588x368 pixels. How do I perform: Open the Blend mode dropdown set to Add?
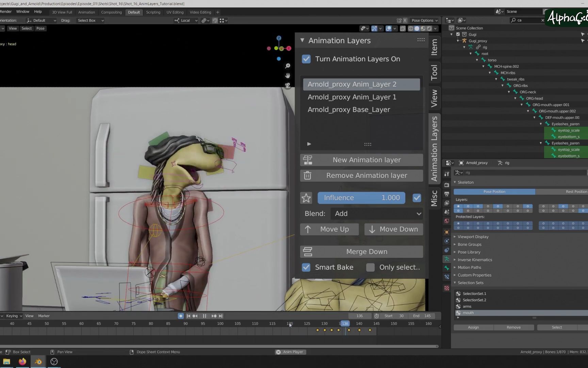point(376,214)
